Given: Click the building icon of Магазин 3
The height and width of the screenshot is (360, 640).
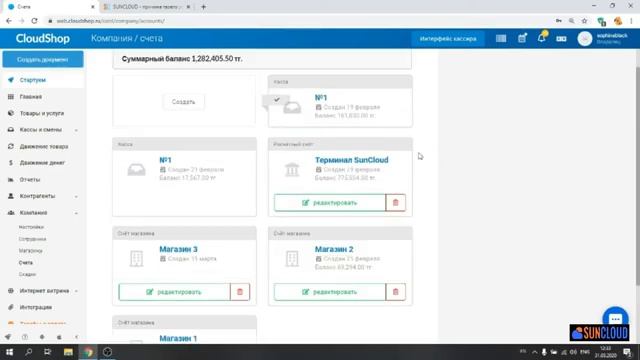Looking at the screenshot, I should (136, 259).
